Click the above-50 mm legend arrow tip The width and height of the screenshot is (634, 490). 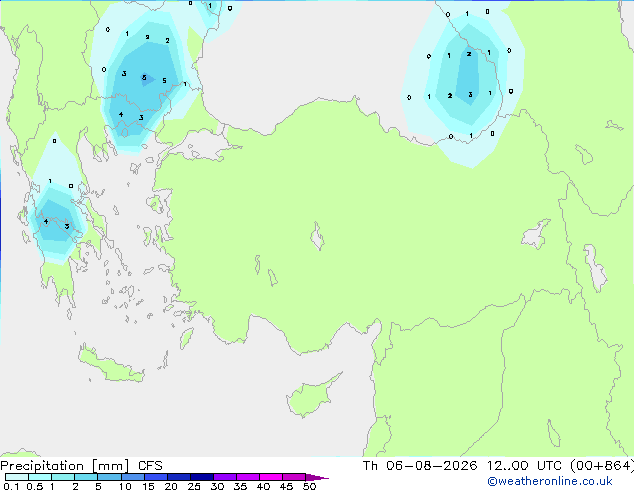tap(317, 477)
